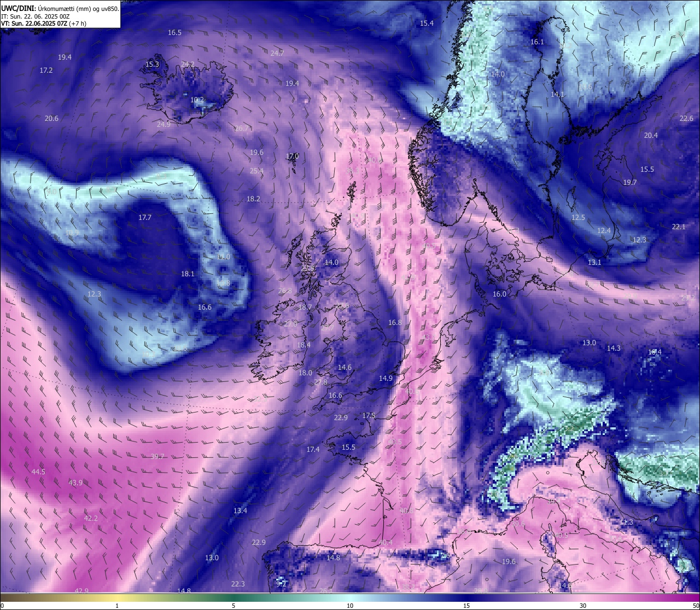Click the 5 tick on the color scale
Screen dimensions: 700x610
pyautogui.click(x=234, y=606)
